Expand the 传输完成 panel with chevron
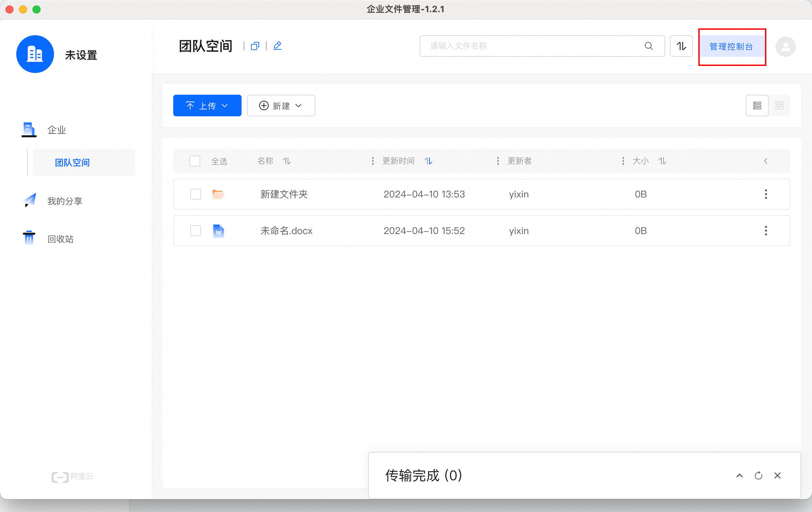This screenshot has height=512, width=812. pos(740,475)
